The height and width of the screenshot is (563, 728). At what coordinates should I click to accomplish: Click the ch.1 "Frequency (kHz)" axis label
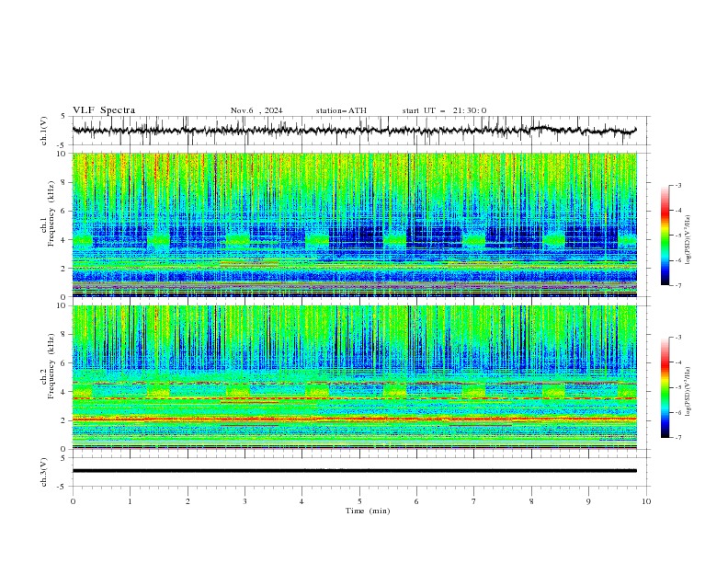pyautogui.click(x=51, y=214)
